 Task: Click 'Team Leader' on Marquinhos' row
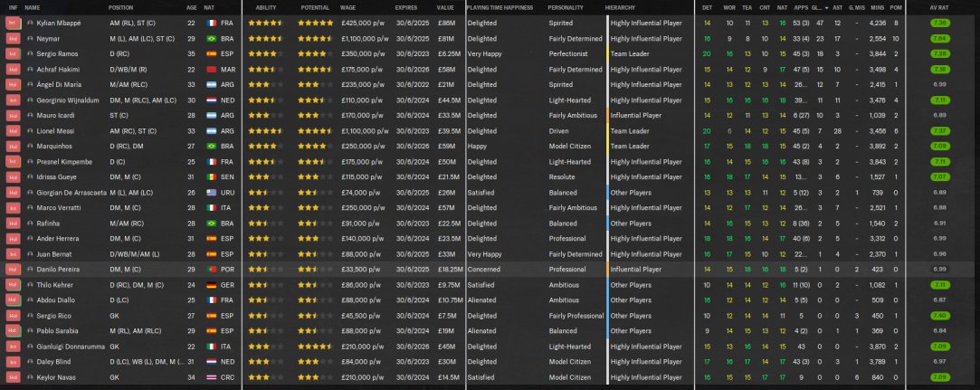[630, 147]
